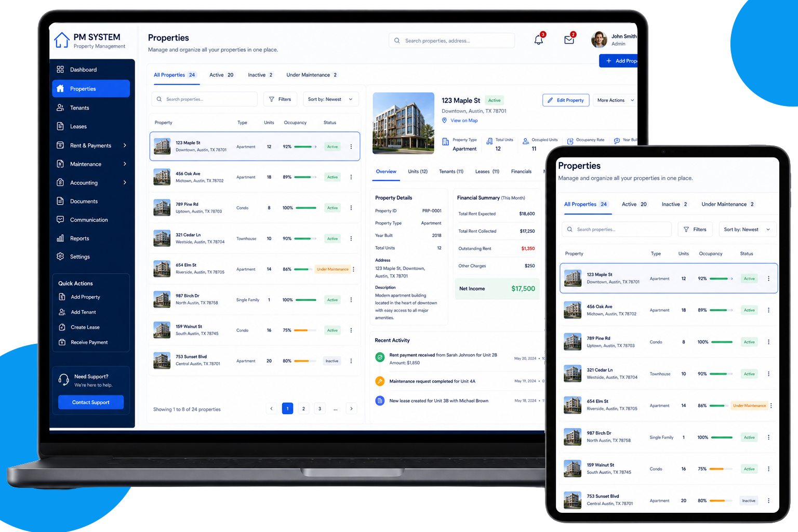
Task: Click the orange icon on maintenance request activity
Action: pyautogui.click(x=380, y=381)
